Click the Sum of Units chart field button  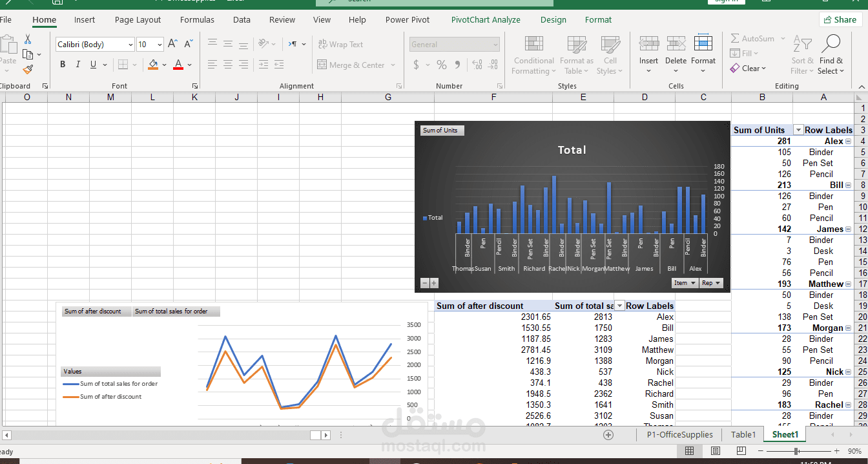(441, 131)
